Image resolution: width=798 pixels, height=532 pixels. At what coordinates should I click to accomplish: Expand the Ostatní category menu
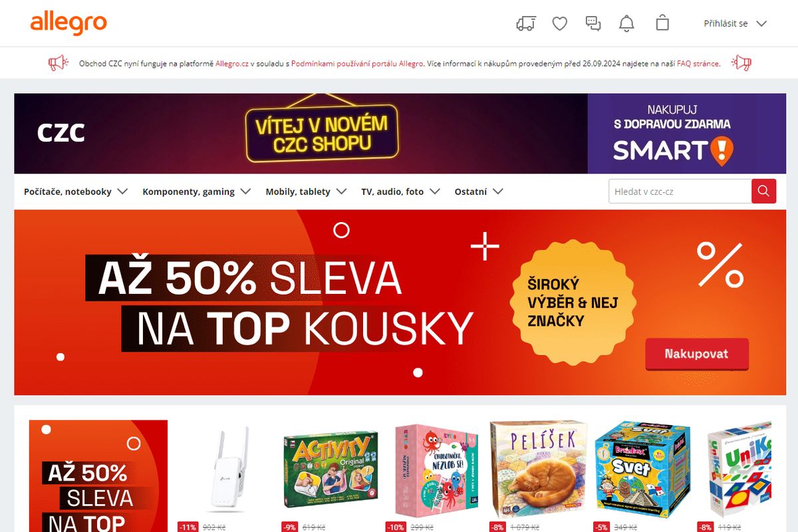[478, 192]
